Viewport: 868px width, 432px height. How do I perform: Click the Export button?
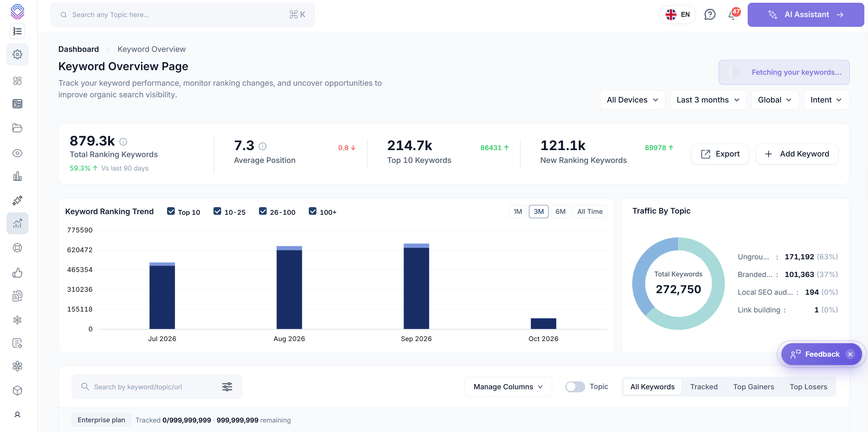720,154
